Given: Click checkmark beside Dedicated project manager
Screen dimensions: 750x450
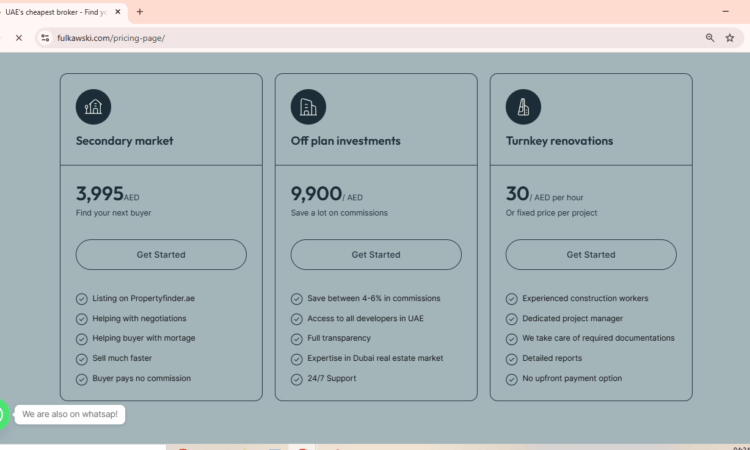Looking at the screenshot, I should tap(512, 319).
